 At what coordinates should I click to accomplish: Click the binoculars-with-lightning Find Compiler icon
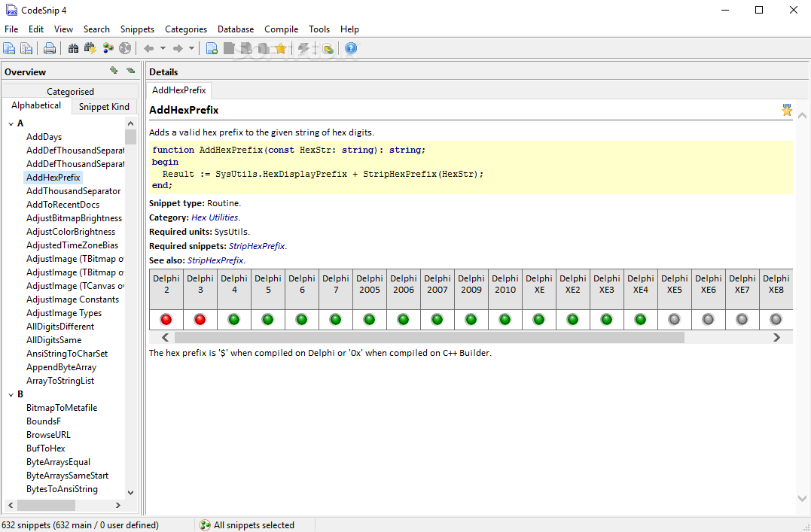pos(90,49)
